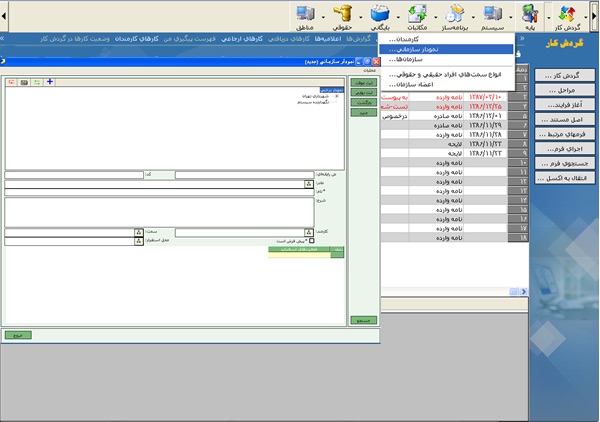
Task: Click the برنامه‌ساز toolbar icon
Action: pyautogui.click(x=456, y=16)
